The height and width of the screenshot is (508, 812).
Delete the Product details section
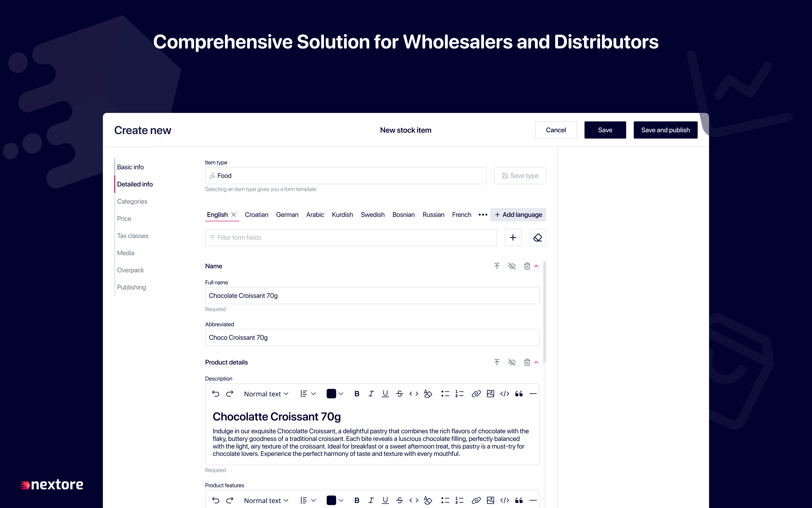[x=527, y=362]
